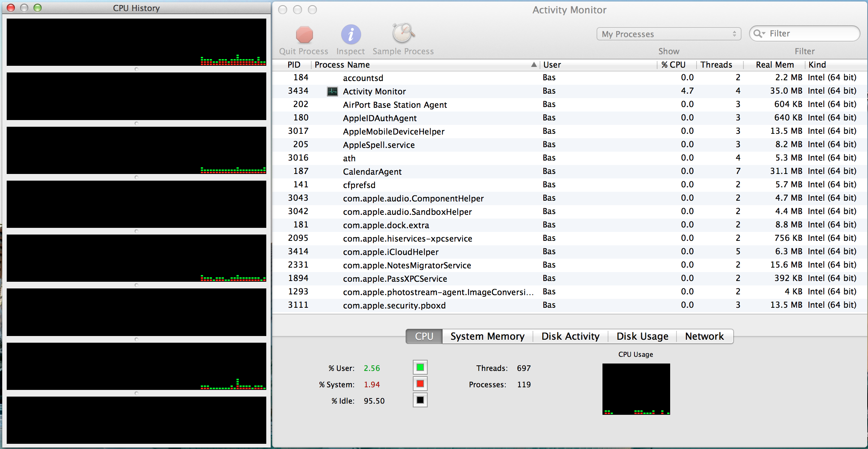Screen dimensions: 868x449
Task: Open the green % User color swatch
Action: (x=420, y=368)
